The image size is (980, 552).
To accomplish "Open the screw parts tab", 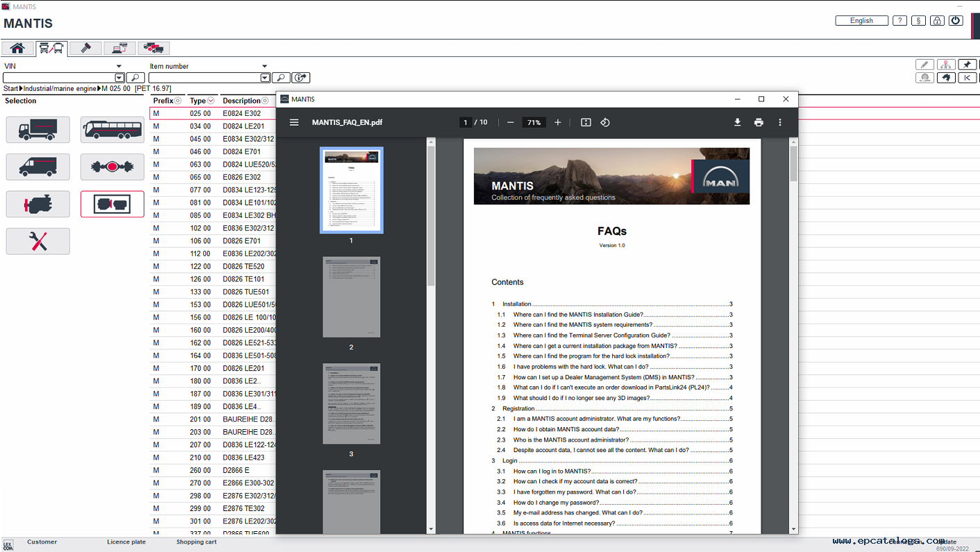I will point(86,48).
